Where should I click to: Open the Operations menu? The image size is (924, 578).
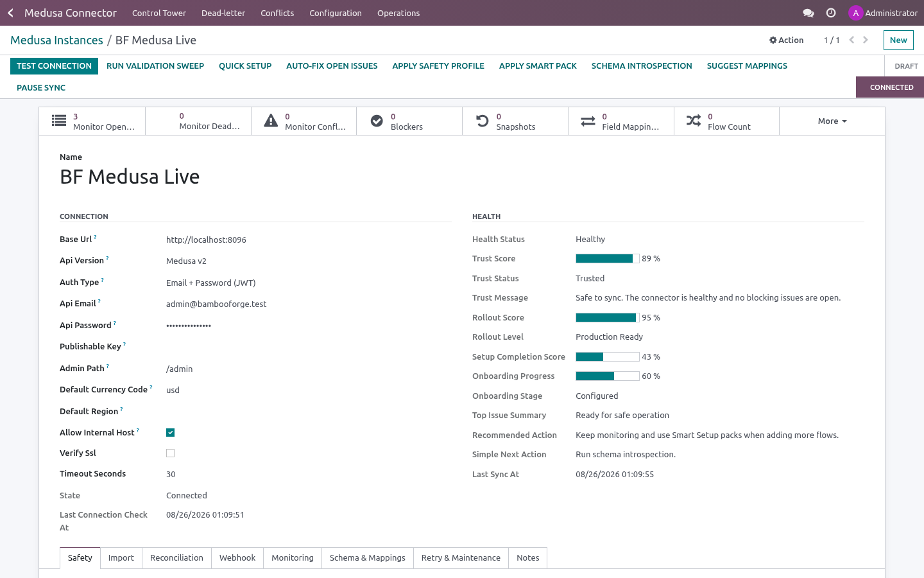point(398,13)
